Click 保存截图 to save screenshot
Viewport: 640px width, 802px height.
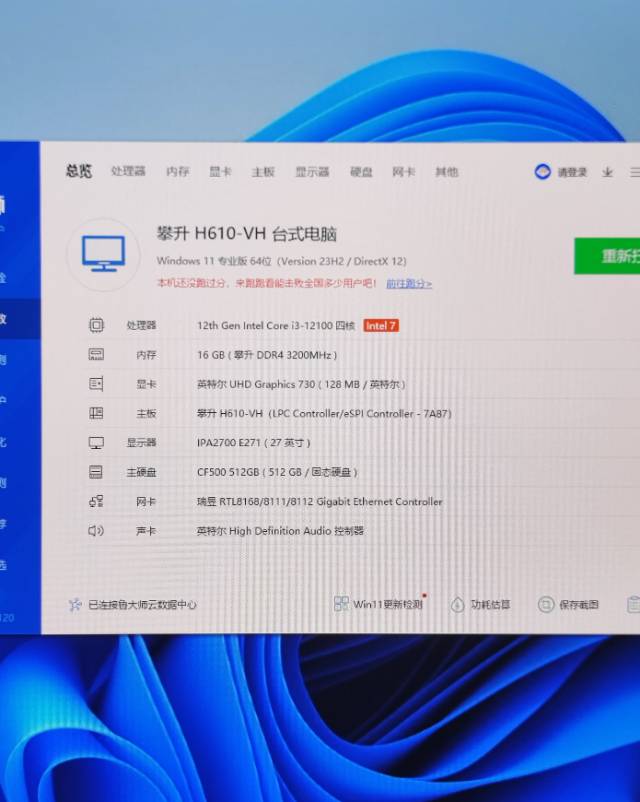tap(568, 604)
